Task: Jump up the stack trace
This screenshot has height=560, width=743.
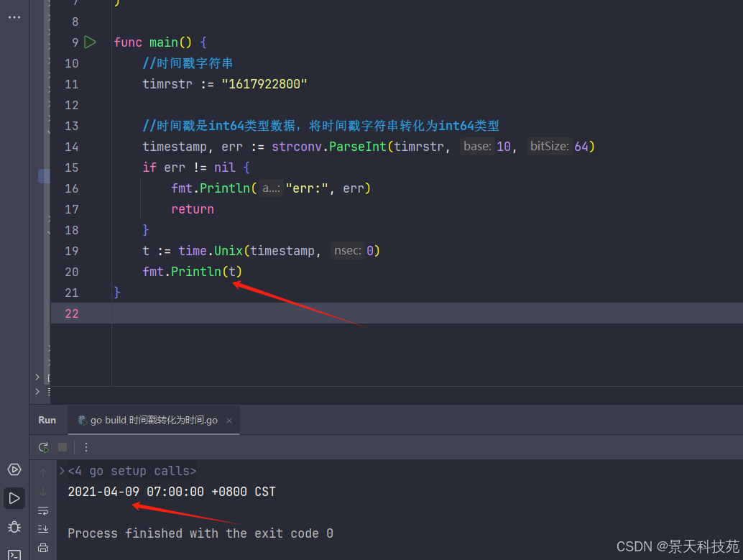Action: point(43,472)
